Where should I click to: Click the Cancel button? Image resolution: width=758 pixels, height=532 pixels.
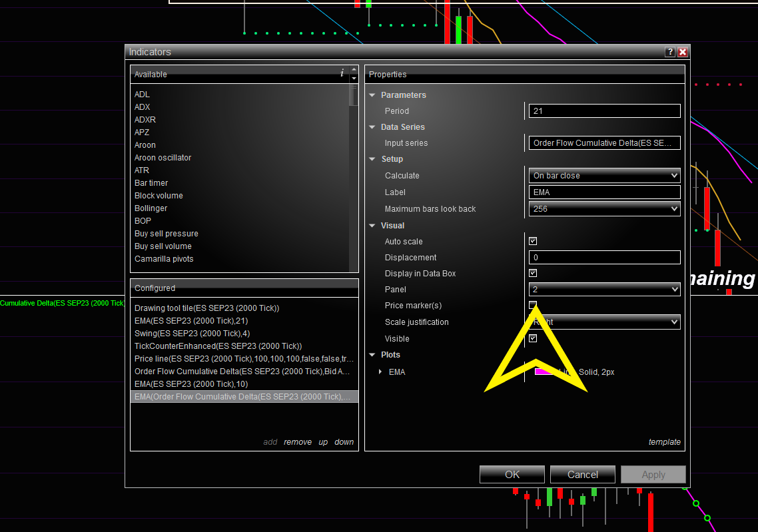583,475
